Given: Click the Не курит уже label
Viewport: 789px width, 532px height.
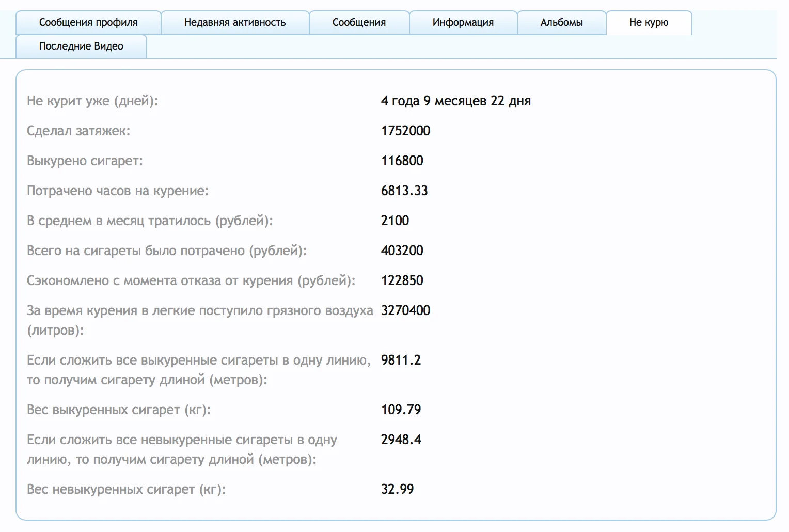Looking at the screenshot, I should point(93,101).
